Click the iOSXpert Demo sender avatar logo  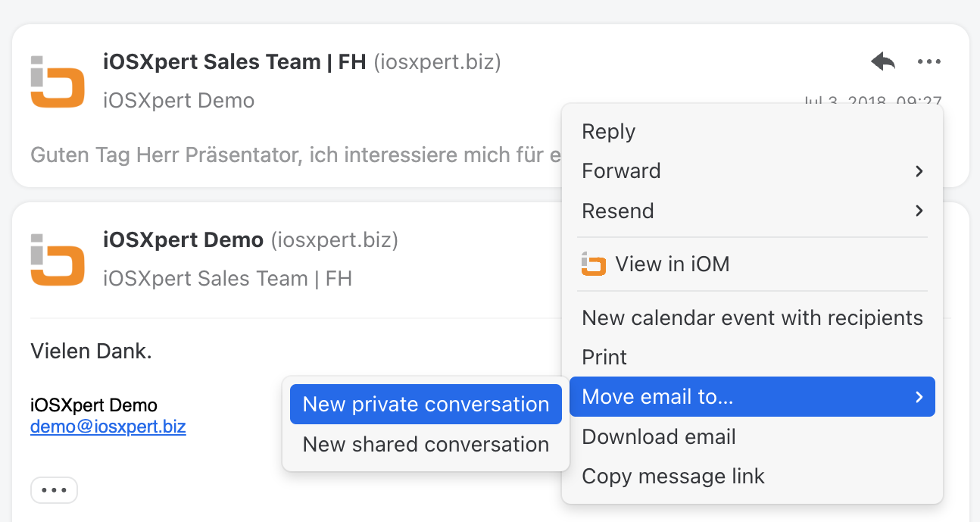point(57,260)
